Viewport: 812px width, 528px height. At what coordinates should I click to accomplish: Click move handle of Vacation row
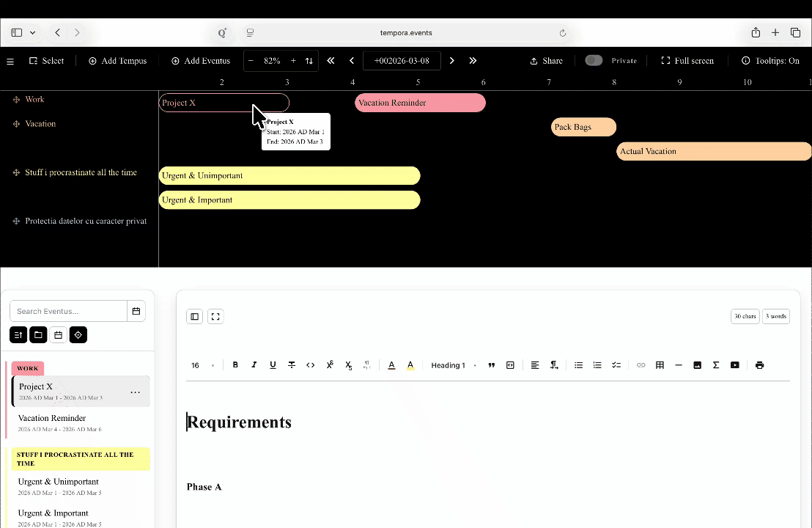(x=16, y=124)
